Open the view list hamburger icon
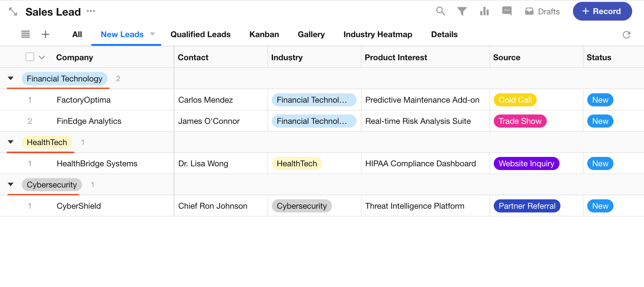Viewport: 644px width, 287px height. coord(26,34)
